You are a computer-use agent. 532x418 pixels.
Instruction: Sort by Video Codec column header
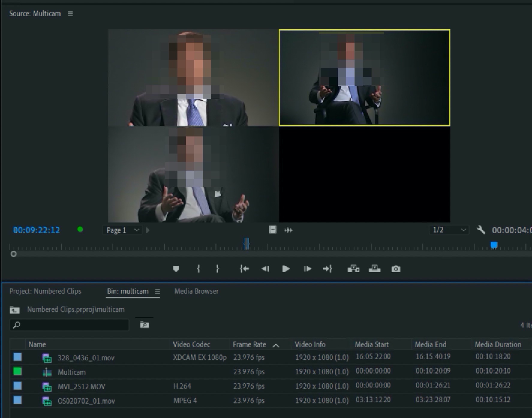191,345
